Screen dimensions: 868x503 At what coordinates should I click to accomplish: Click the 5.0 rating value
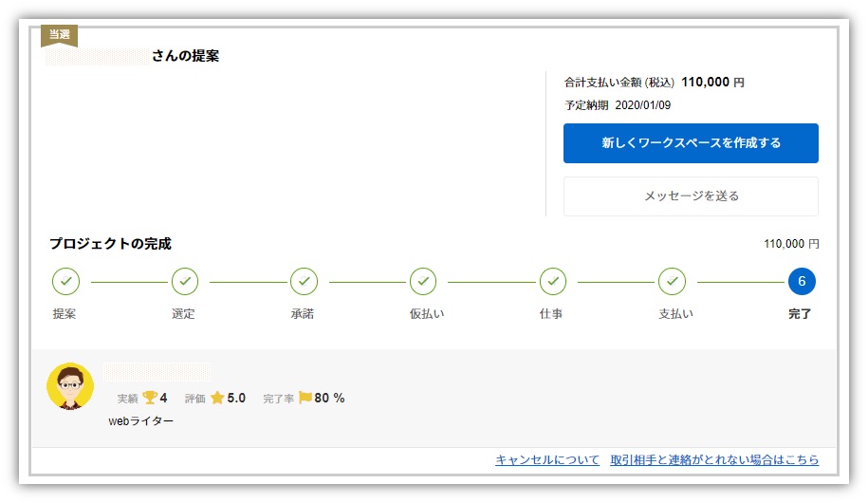pyautogui.click(x=236, y=398)
